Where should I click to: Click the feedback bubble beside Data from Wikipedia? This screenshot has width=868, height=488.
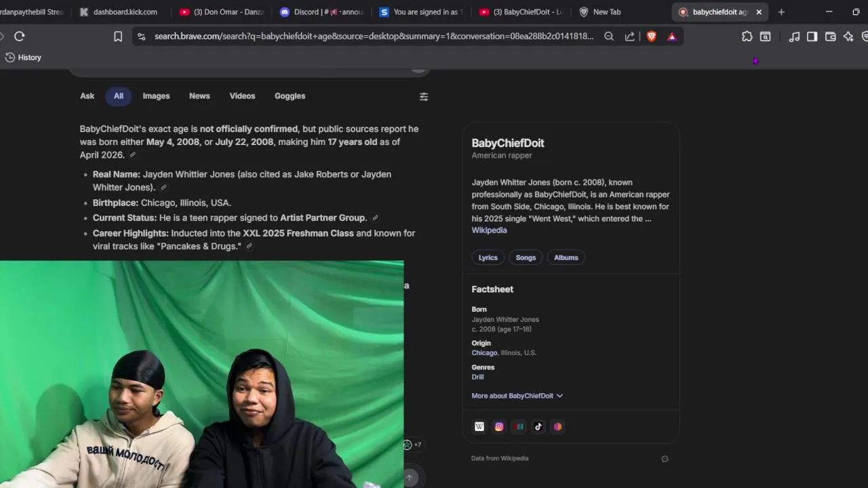[665, 459]
